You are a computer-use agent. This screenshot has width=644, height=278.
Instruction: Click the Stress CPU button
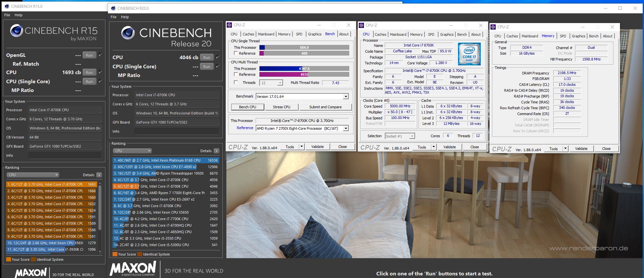pos(281,107)
